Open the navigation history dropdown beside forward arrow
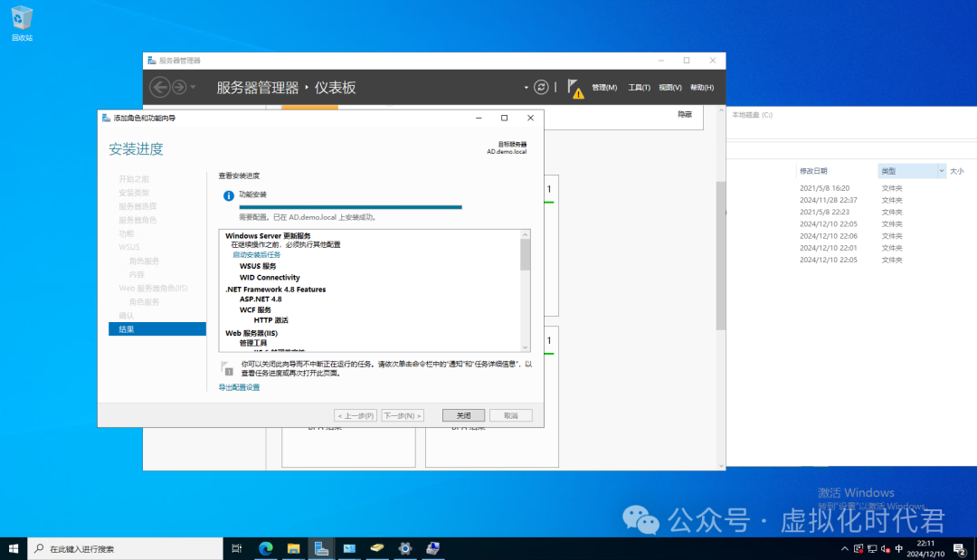The height and width of the screenshot is (560, 977). click(194, 87)
